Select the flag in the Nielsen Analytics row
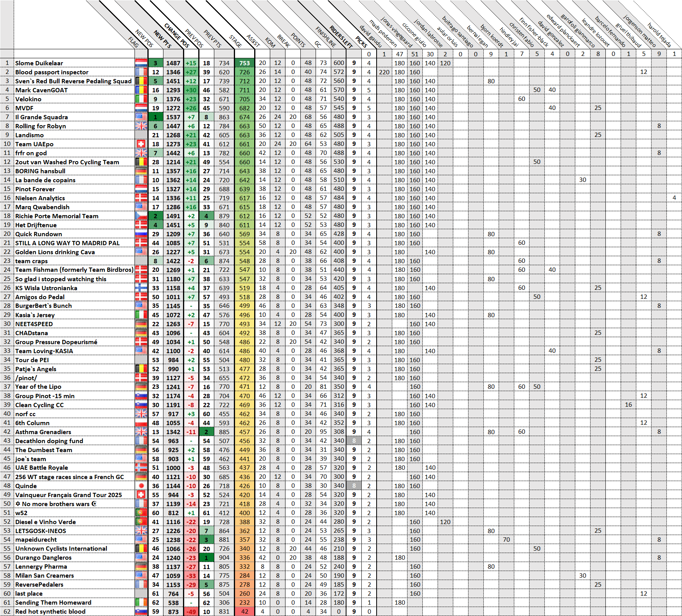Screen dimensions: 682x616 pyautogui.click(x=141, y=198)
